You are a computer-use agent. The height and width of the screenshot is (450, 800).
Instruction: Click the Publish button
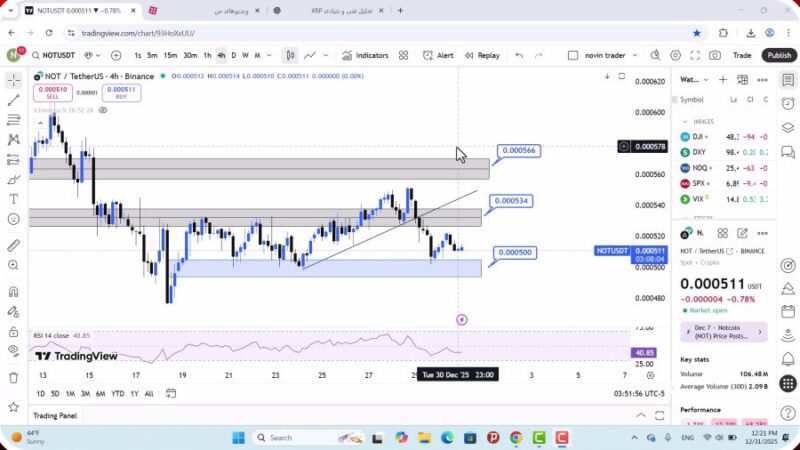[x=779, y=56]
